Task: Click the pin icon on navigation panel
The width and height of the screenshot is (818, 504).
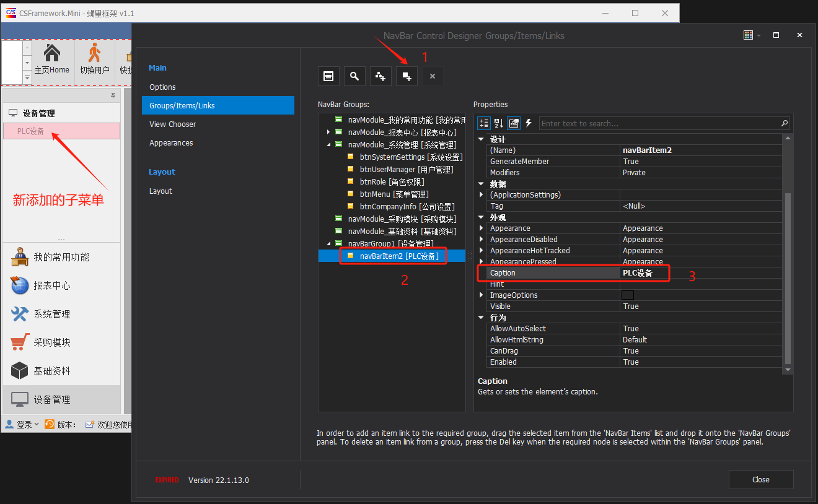Action: click(x=113, y=95)
